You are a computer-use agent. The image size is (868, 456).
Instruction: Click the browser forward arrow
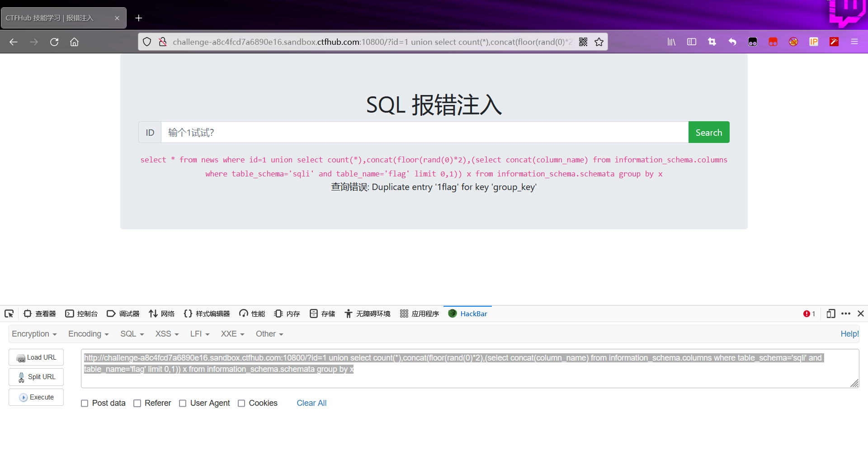point(34,42)
